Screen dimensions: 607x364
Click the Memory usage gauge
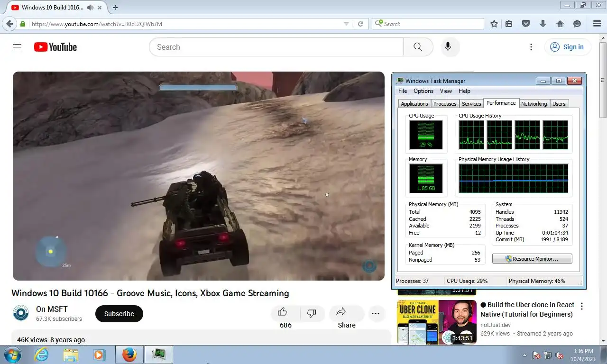pos(426,178)
